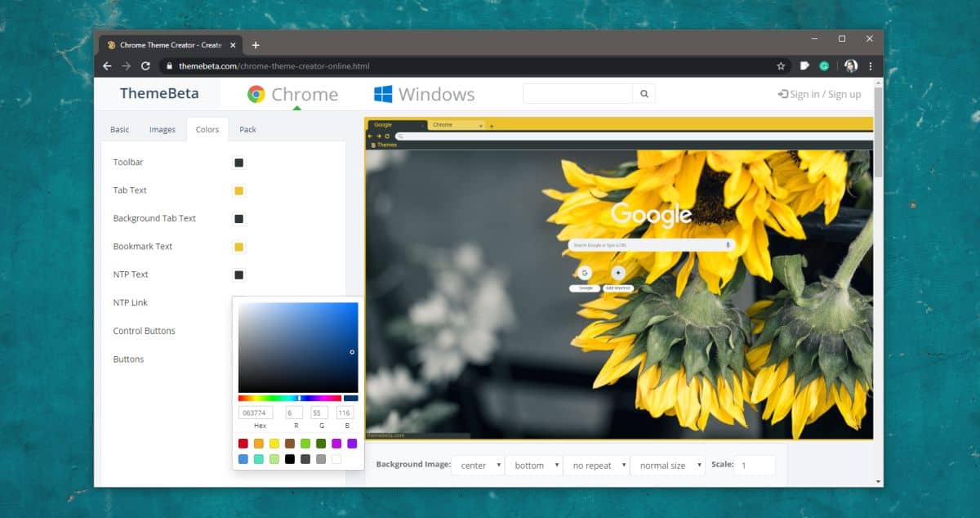
Task: Click the Windows logo in site header
Action: 383,95
